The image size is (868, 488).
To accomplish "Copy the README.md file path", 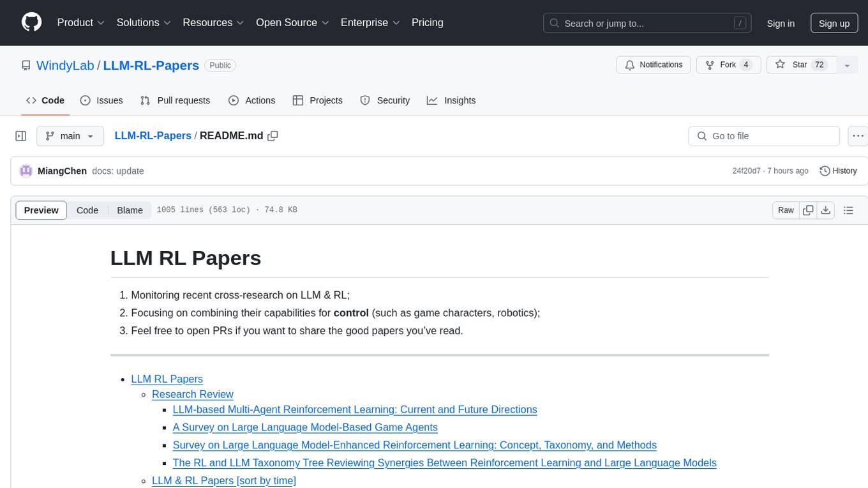I will point(273,136).
